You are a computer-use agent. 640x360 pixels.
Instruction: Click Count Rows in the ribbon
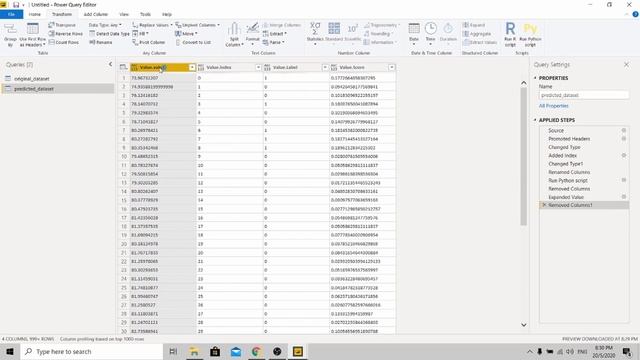[x=64, y=42]
